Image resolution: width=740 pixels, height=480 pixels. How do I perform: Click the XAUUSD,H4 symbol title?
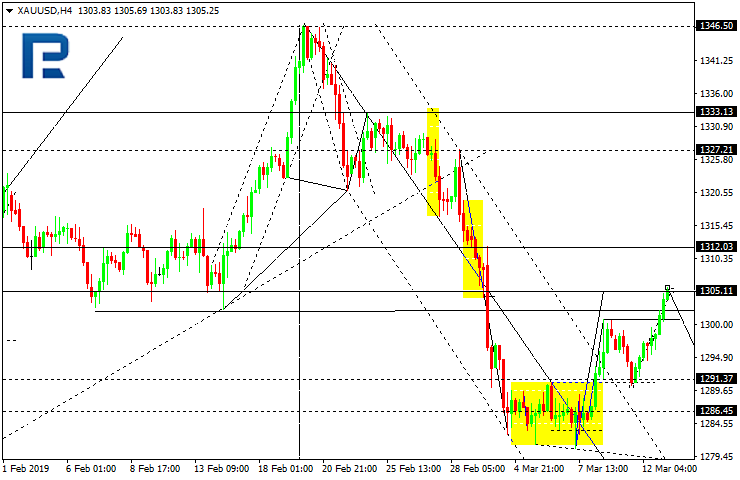(x=44, y=10)
